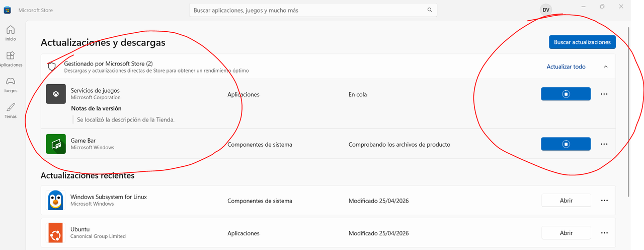
Task: Click the search magnifier icon
Action: tap(430, 10)
